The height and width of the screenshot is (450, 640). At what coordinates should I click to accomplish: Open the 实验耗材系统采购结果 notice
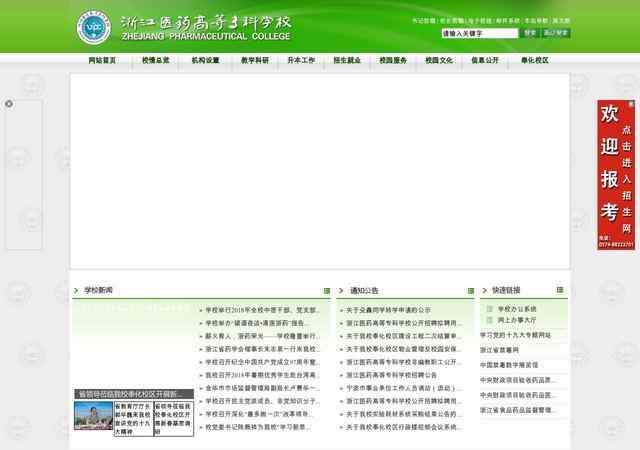(x=404, y=414)
